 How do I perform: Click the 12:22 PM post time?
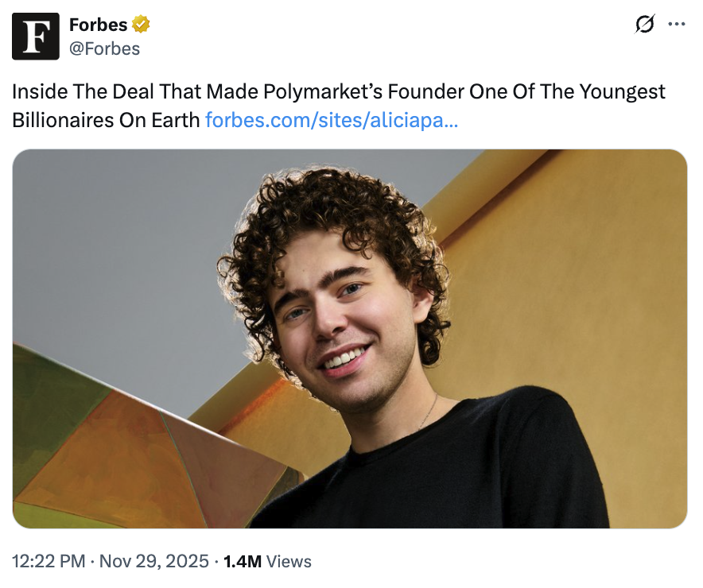pos(49,561)
